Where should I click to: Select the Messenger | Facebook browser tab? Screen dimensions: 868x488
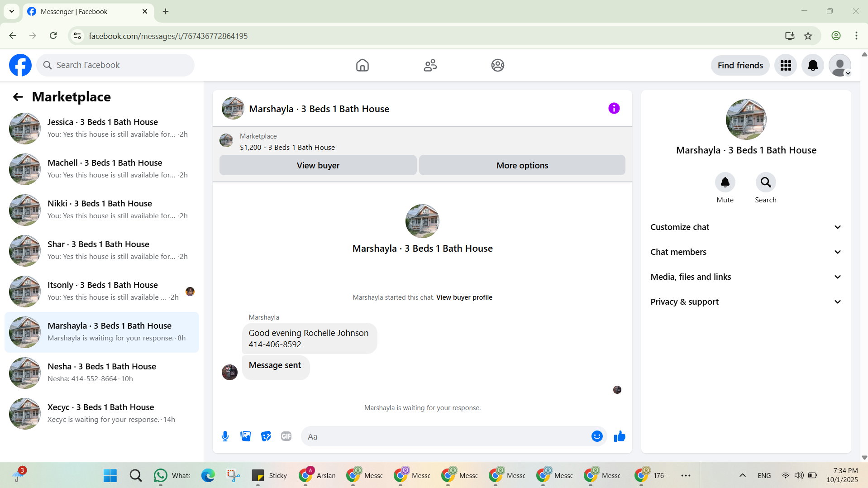88,12
